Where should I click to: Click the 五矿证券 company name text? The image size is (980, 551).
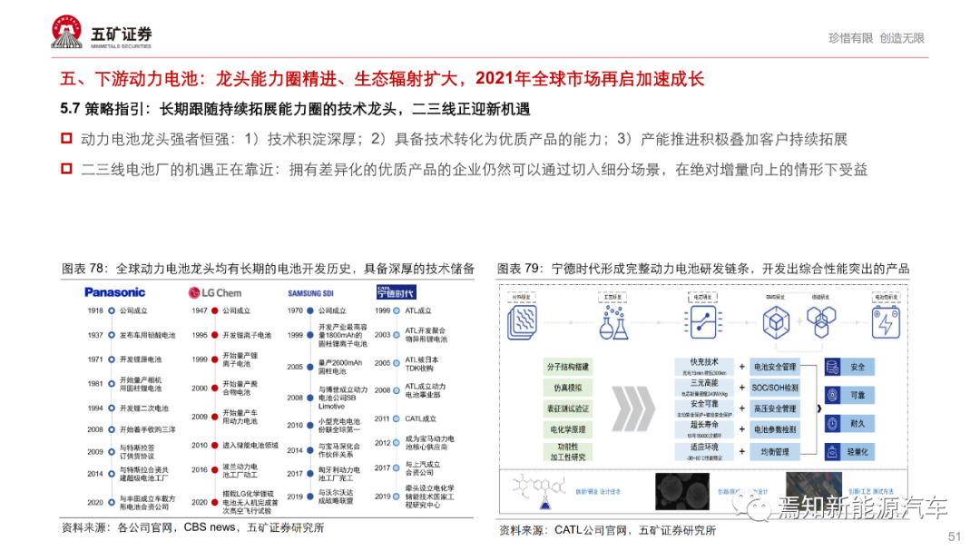122,34
